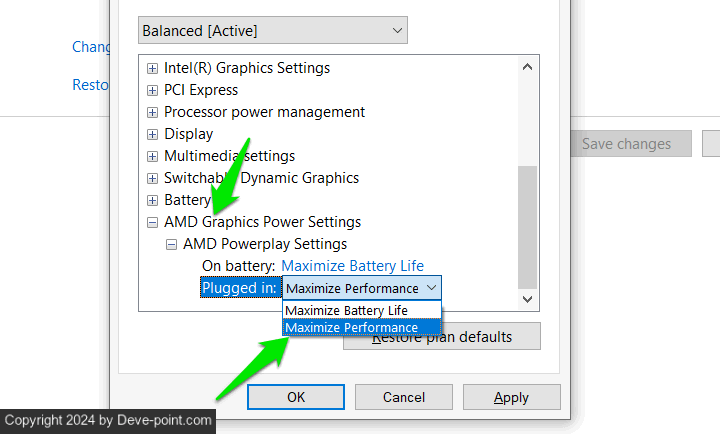Click the On battery Maximize Battery Life link
The image size is (720, 434).
click(352, 266)
